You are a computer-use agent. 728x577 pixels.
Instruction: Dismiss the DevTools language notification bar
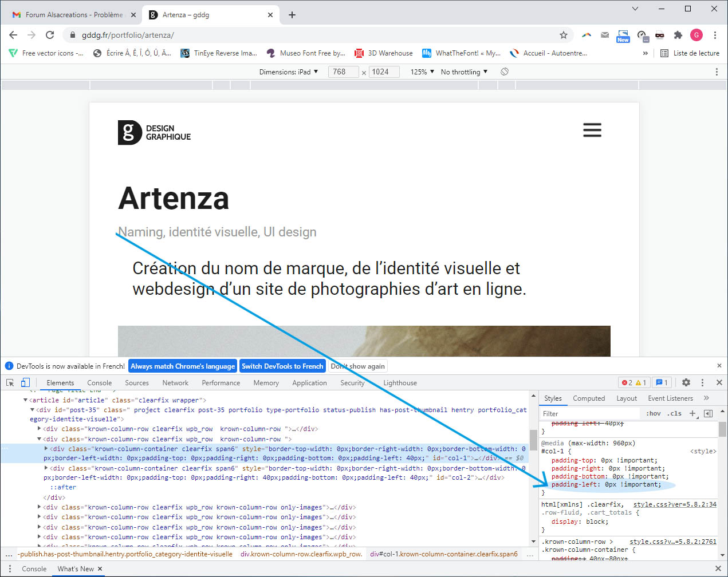click(x=719, y=366)
